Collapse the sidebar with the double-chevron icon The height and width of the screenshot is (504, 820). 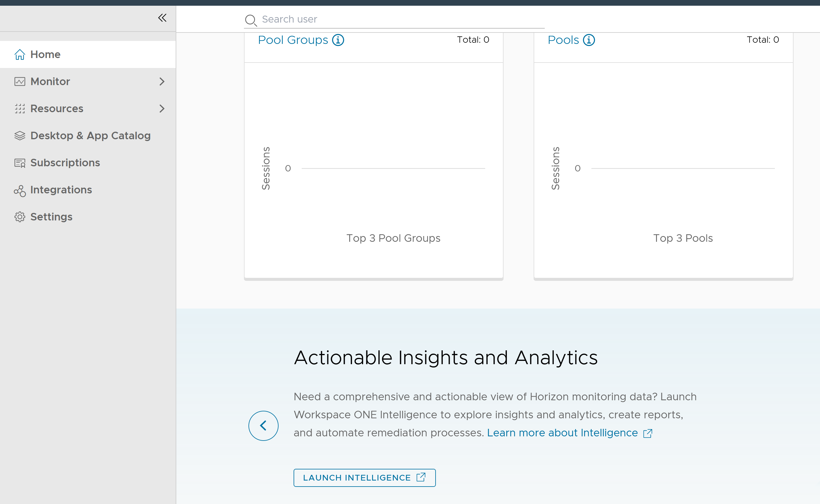162,18
